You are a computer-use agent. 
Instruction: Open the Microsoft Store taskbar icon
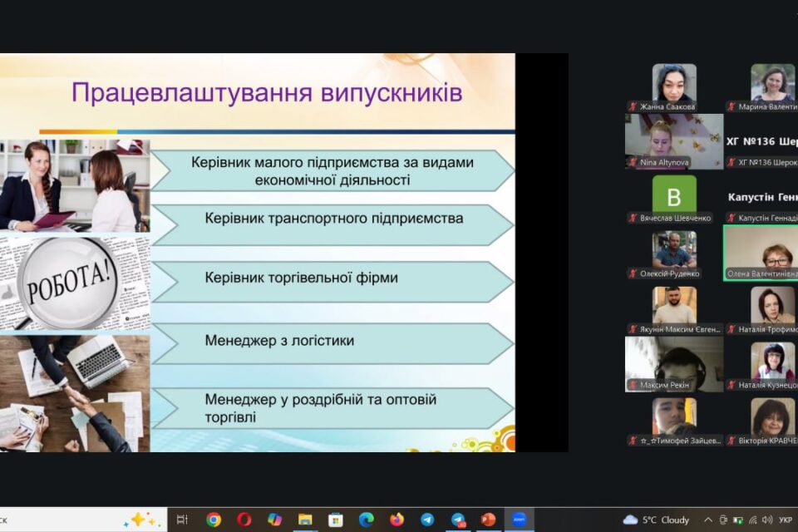point(335,520)
